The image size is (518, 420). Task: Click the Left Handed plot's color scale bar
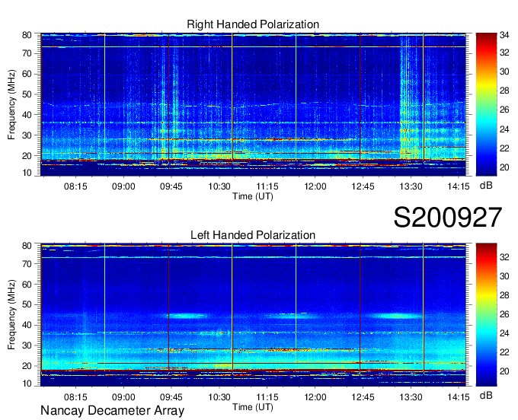coord(486,315)
